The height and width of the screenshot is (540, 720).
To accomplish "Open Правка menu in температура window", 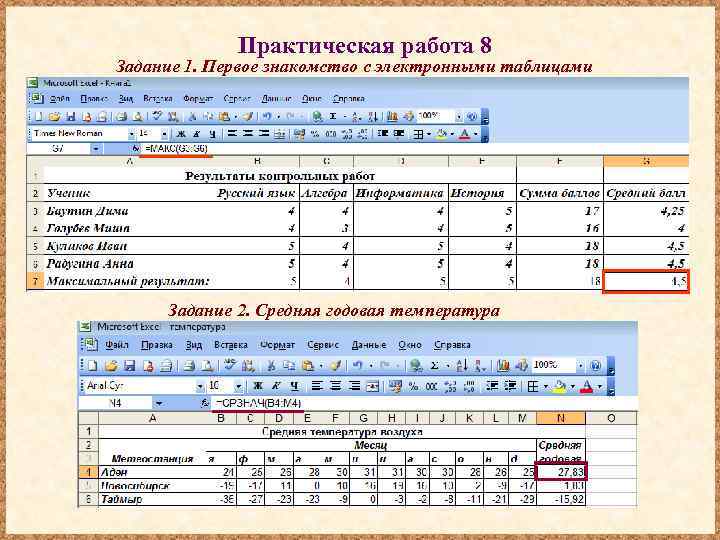I will click(157, 345).
